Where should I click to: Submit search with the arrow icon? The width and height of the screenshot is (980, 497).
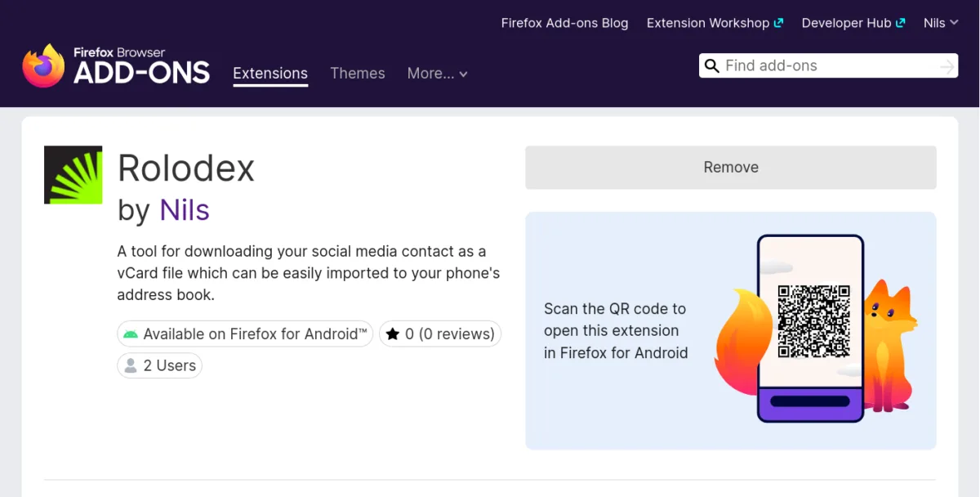tap(947, 66)
